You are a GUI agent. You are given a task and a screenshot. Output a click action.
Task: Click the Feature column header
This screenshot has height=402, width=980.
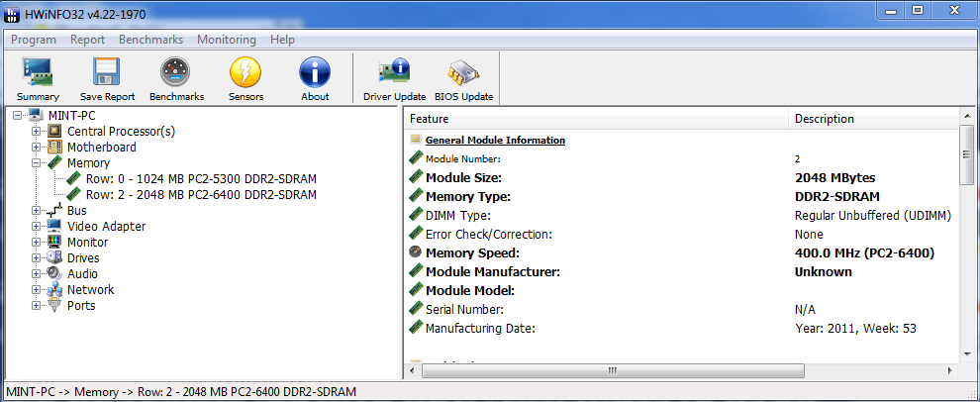click(x=596, y=119)
